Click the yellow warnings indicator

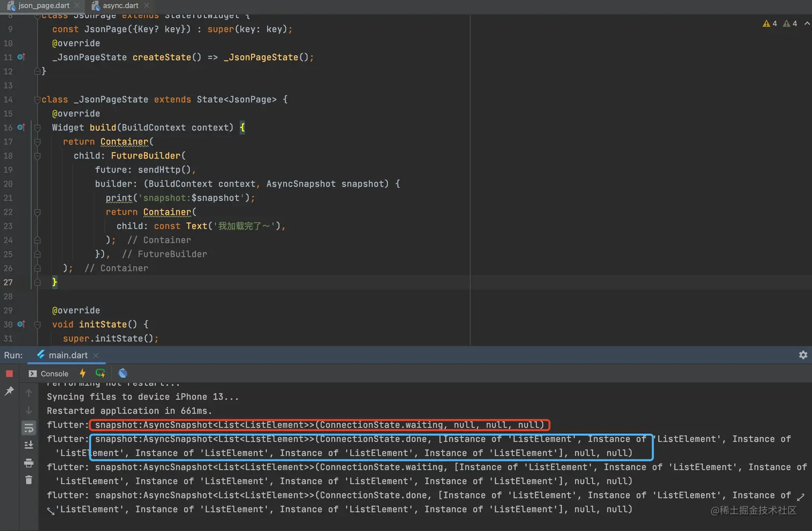770,23
